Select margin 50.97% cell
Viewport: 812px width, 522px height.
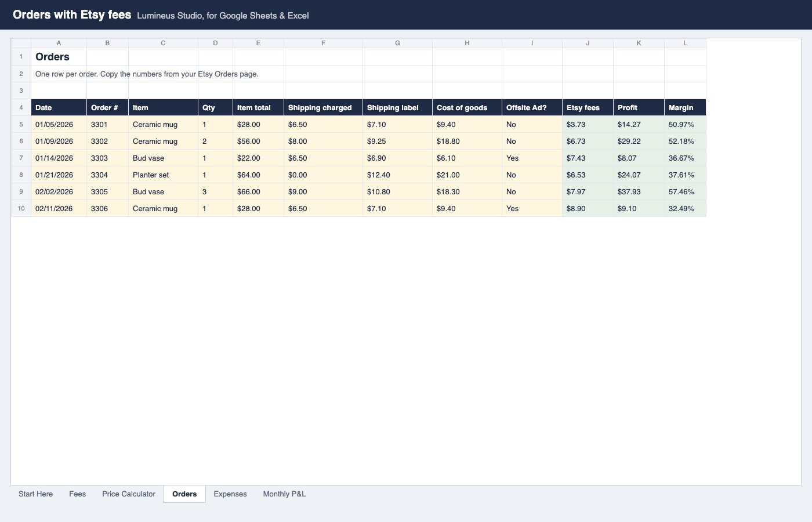click(685, 125)
